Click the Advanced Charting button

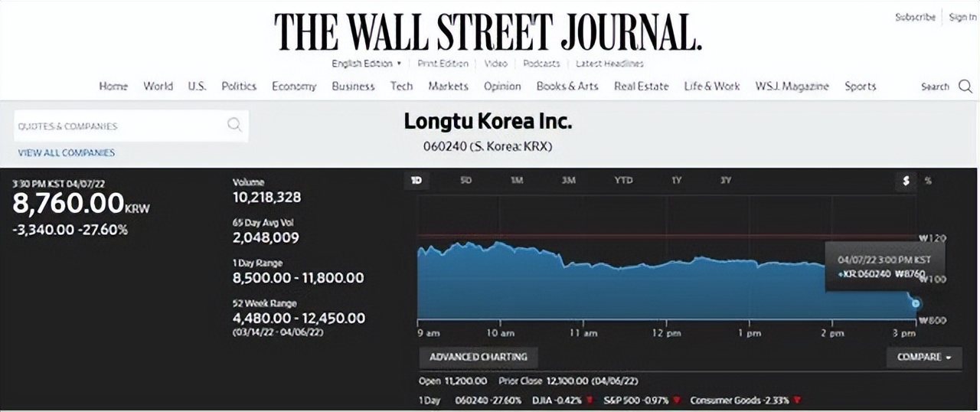click(x=479, y=357)
